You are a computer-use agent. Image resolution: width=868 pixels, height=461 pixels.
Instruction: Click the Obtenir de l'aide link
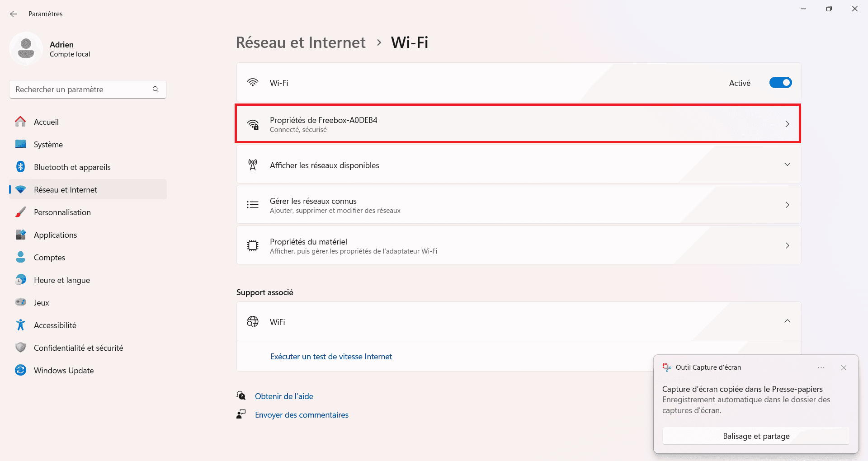pyautogui.click(x=284, y=396)
